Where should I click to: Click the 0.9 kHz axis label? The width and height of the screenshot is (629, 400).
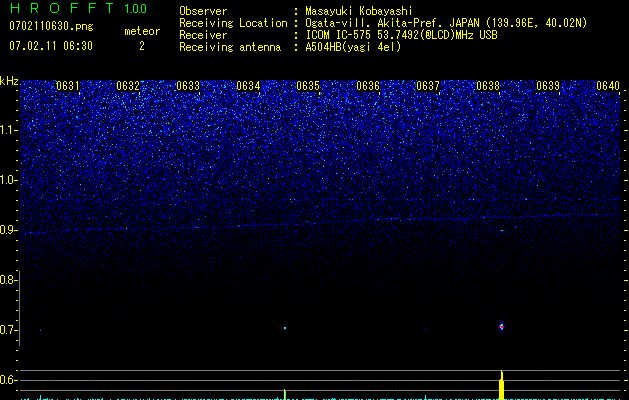(7, 230)
